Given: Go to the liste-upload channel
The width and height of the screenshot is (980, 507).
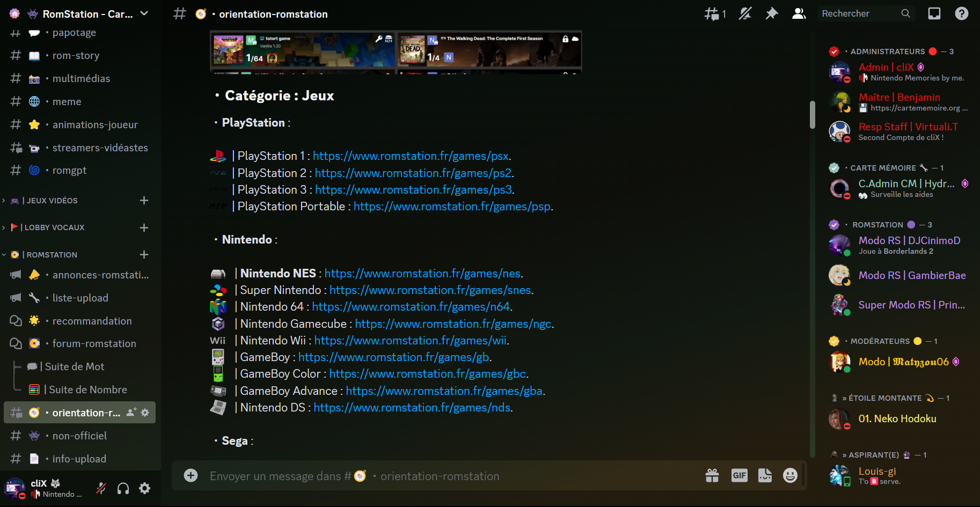Looking at the screenshot, I should [80, 298].
